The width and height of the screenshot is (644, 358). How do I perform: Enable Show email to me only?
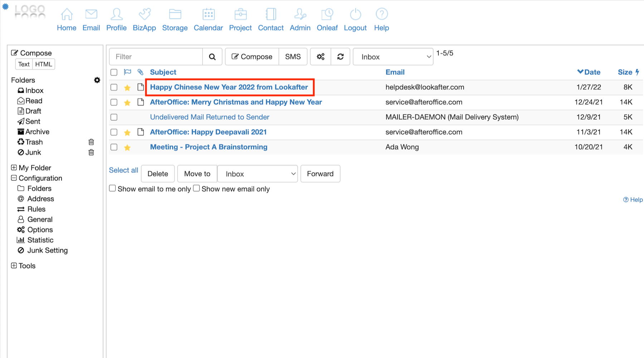coord(112,188)
